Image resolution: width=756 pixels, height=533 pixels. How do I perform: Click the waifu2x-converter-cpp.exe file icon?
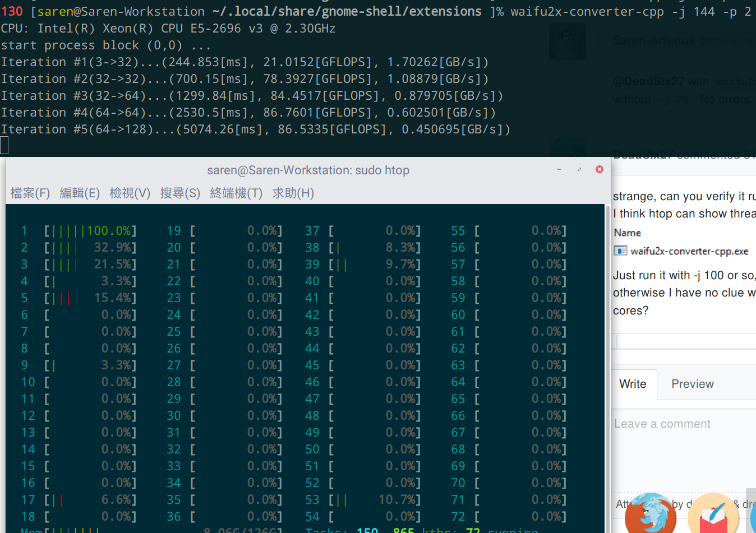point(620,251)
